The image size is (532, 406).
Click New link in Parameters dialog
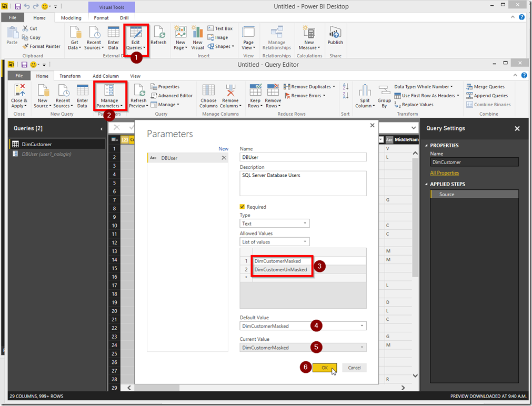(x=223, y=148)
